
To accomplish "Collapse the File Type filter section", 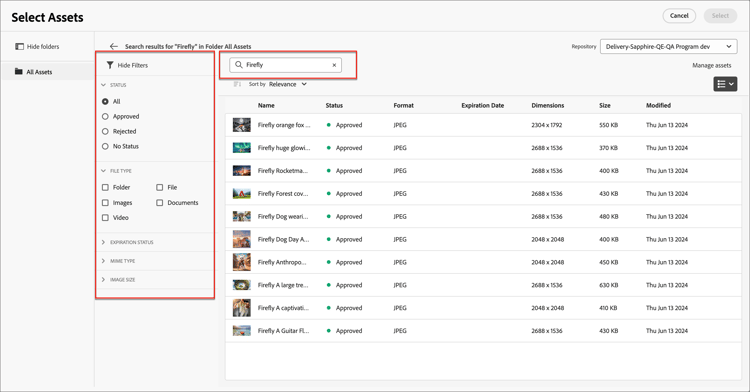I will 116,171.
